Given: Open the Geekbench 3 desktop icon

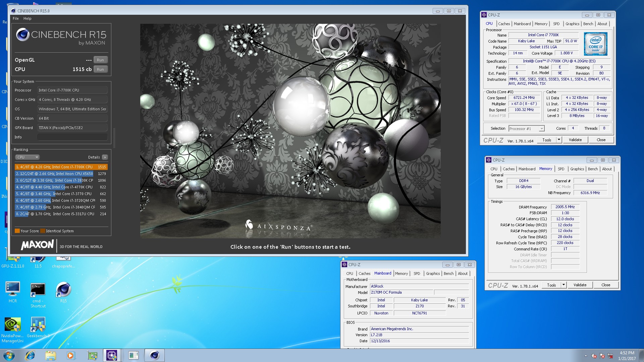Looking at the screenshot, I should (38, 327).
